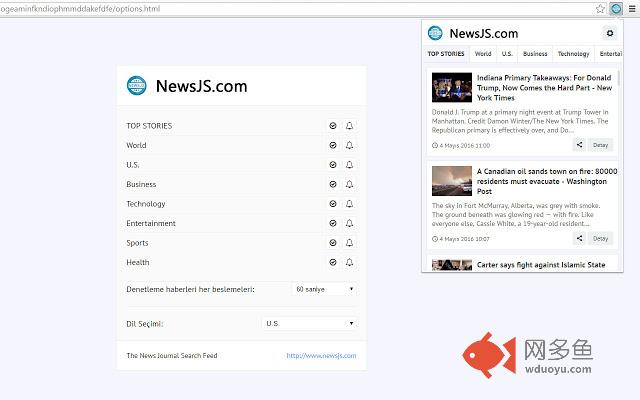The width and height of the screenshot is (640, 400).
Task: Switch to the Business tab in popup
Action: pyautogui.click(x=535, y=54)
